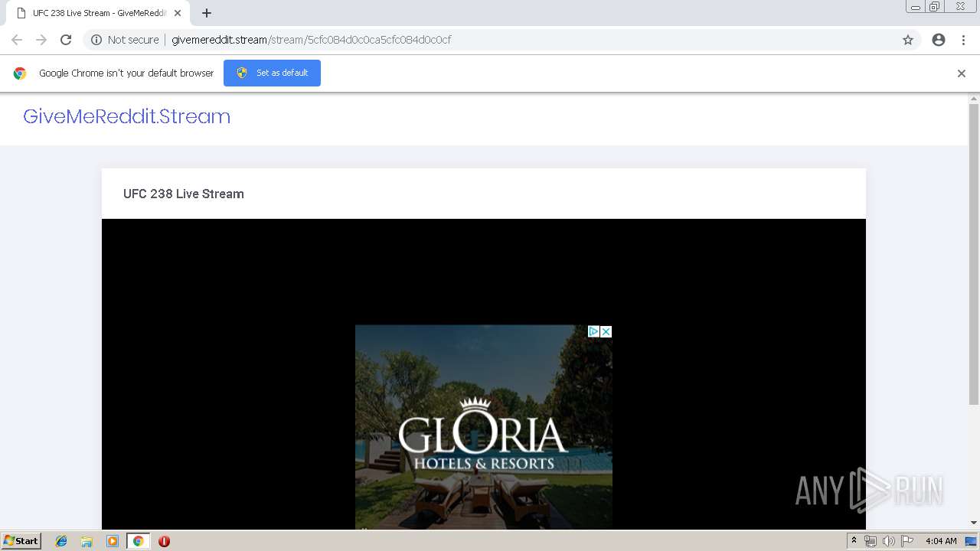Open the network tray icon
This screenshot has height=551, width=980.
point(871,541)
